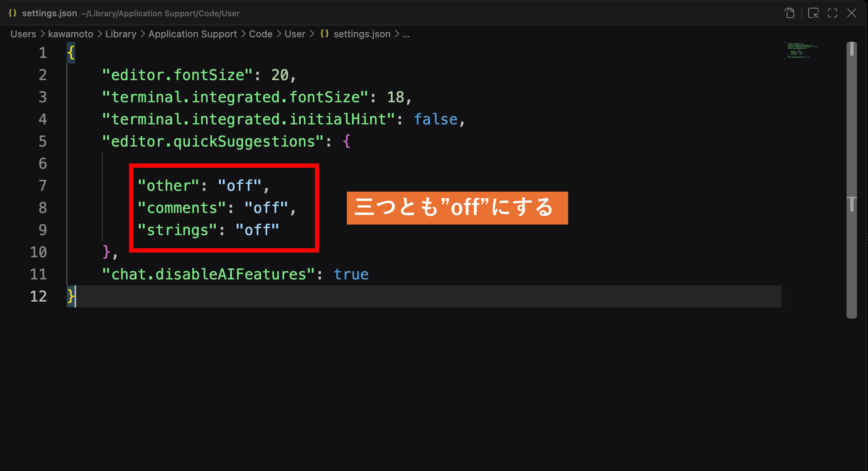868x471 pixels.
Task: Click the pink closing brace on line 10
Action: 107,252
